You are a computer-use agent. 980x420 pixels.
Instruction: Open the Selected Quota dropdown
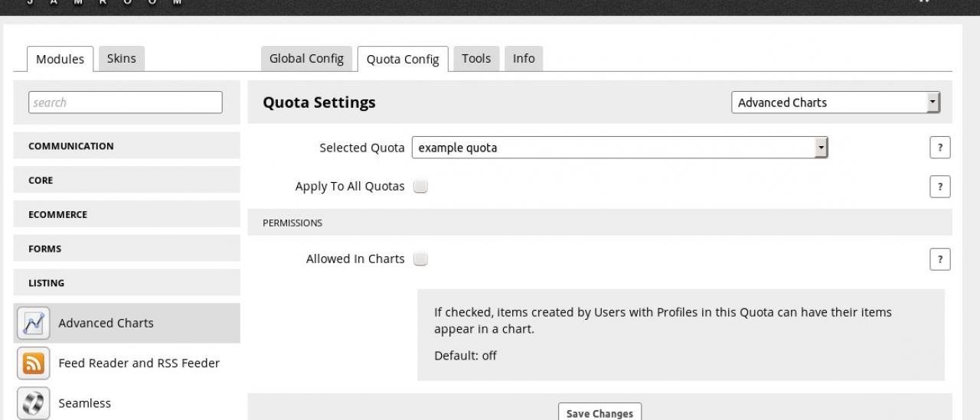click(x=619, y=148)
